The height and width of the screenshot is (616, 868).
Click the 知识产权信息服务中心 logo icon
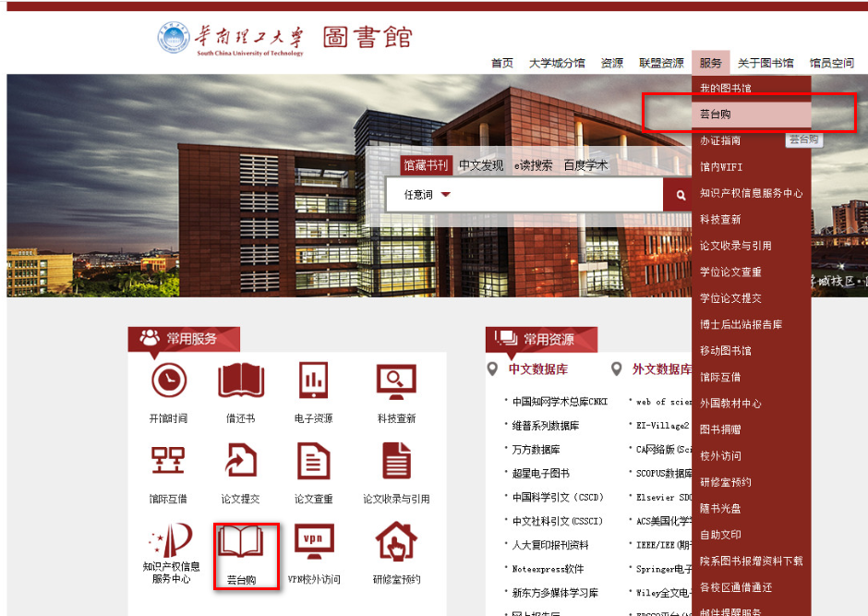click(x=171, y=539)
